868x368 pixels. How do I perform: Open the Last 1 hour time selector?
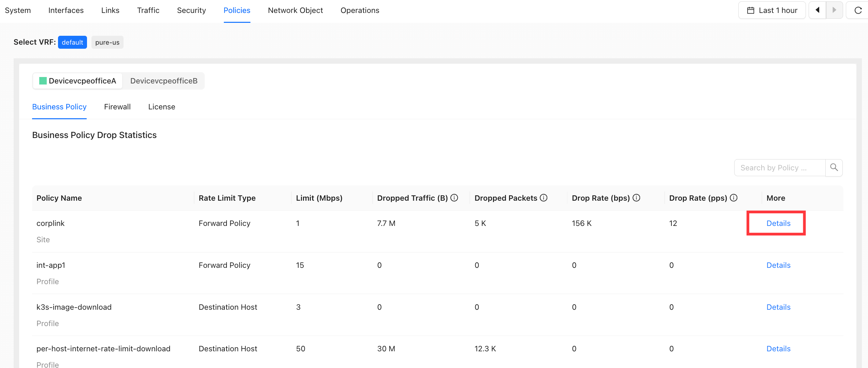coord(772,10)
